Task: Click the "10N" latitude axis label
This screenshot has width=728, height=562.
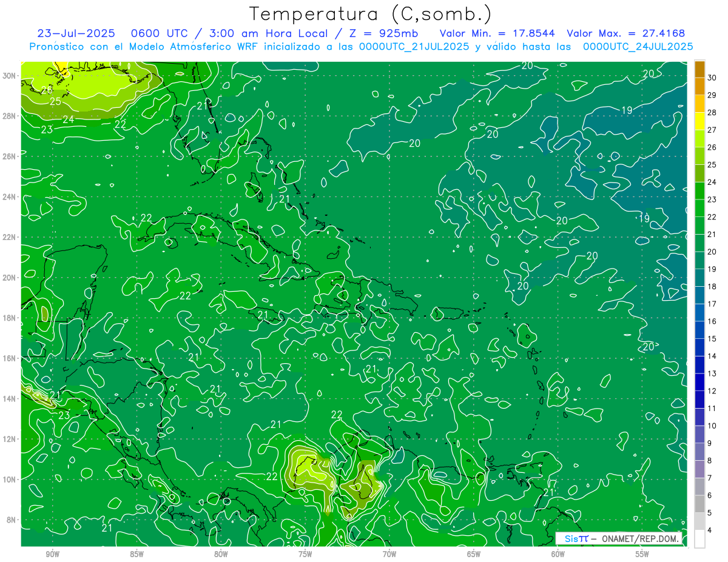Action: click(10, 479)
